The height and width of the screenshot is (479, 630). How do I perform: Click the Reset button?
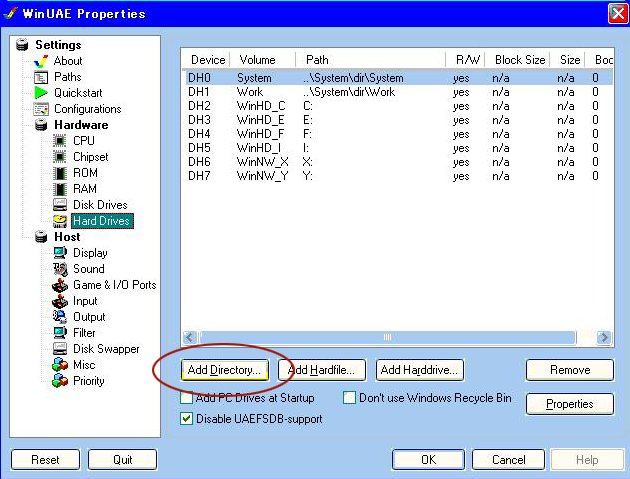click(45, 459)
